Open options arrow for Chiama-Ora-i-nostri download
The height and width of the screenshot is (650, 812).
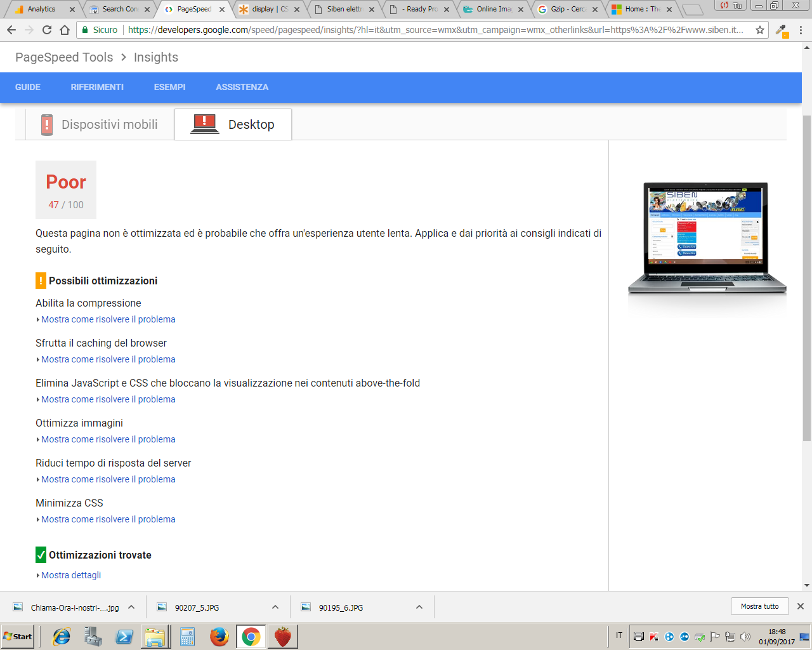[x=131, y=607]
